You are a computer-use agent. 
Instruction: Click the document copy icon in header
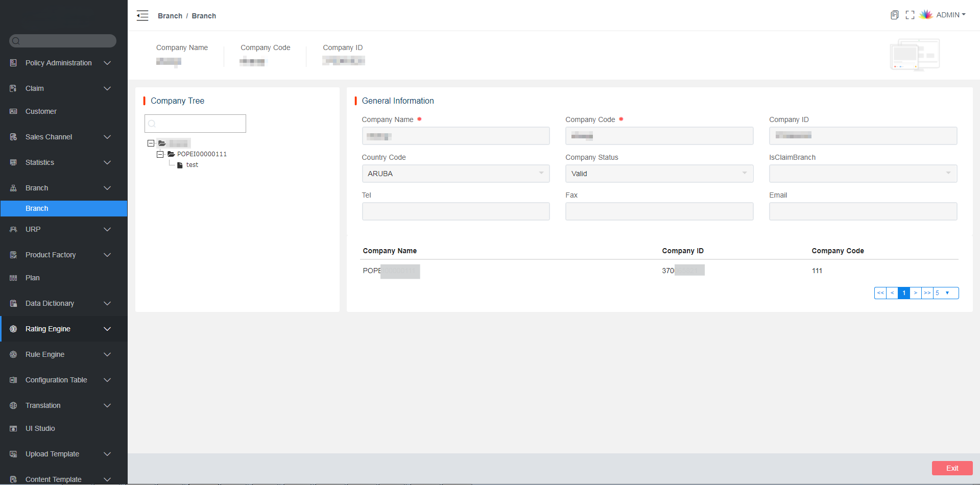pos(894,15)
